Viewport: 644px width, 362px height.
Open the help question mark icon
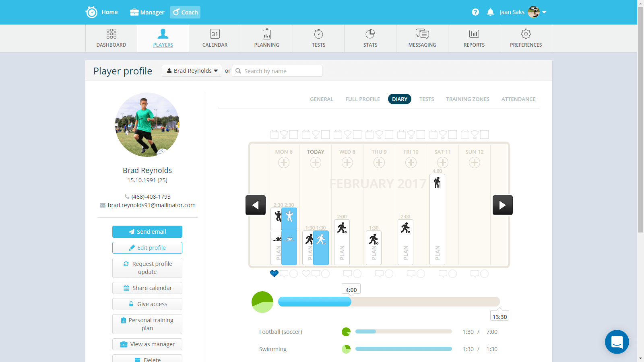(475, 12)
